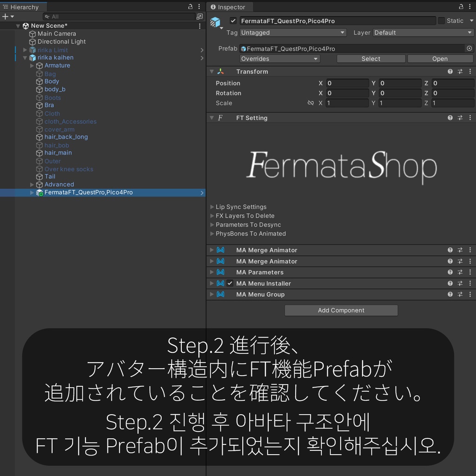Enable the Static checkbox

point(441,20)
